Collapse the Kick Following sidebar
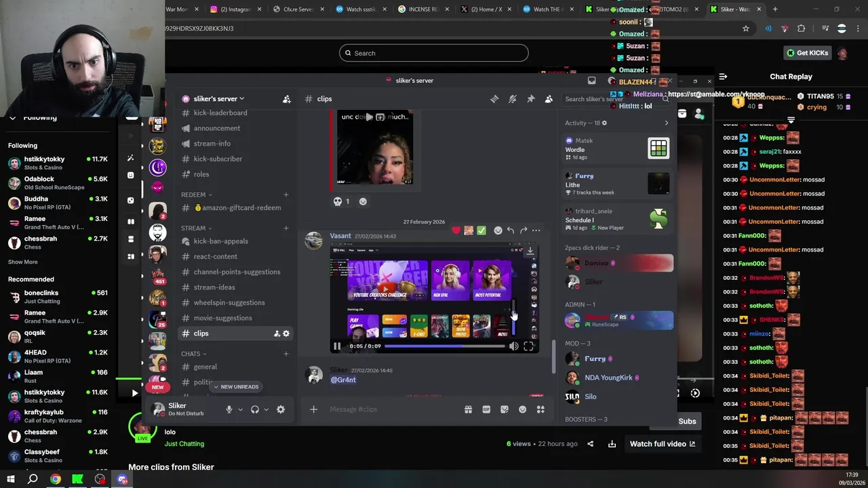 (12, 118)
